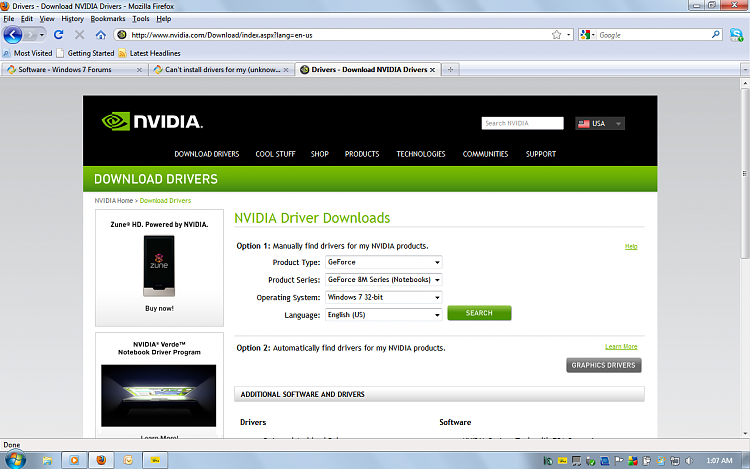Click the Firefox taskbar button
750x469 pixels.
(101, 460)
